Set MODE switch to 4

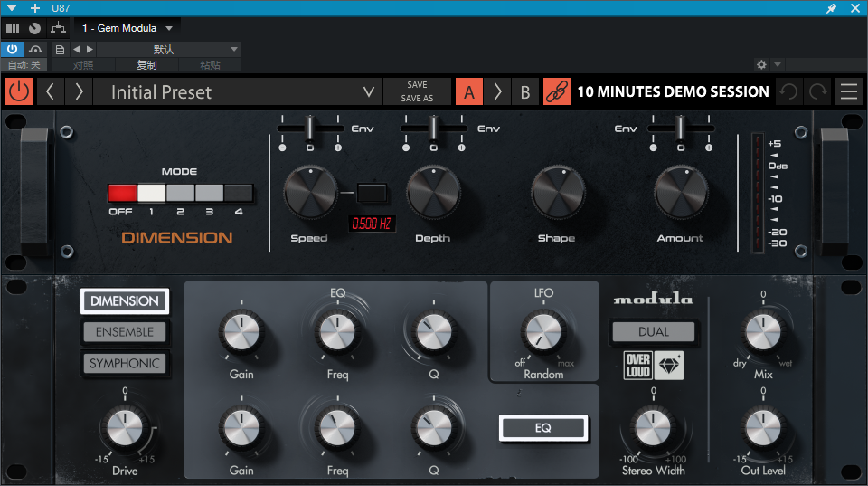point(239,193)
